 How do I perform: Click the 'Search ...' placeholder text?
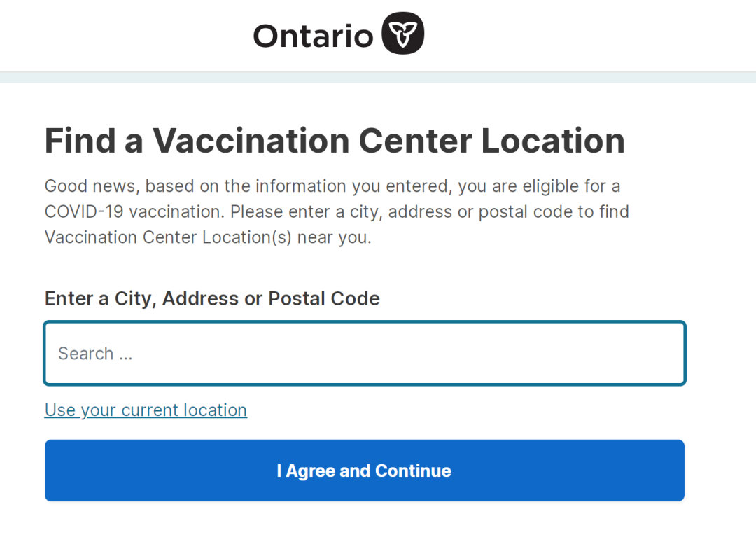coord(95,354)
